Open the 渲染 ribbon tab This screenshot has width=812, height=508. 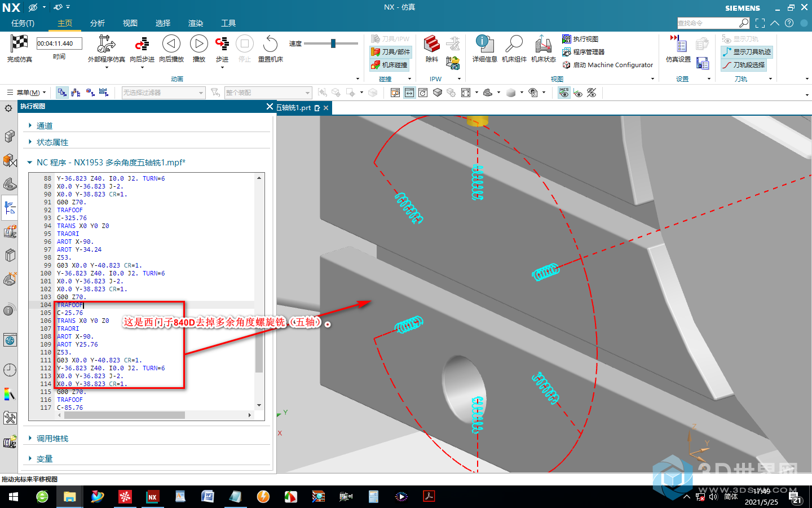click(196, 23)
